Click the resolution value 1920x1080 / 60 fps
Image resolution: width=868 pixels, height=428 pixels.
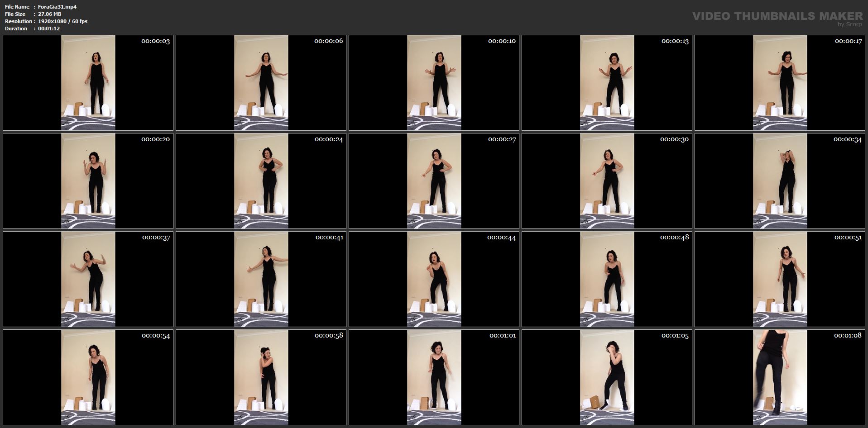(x=62, y=21)
